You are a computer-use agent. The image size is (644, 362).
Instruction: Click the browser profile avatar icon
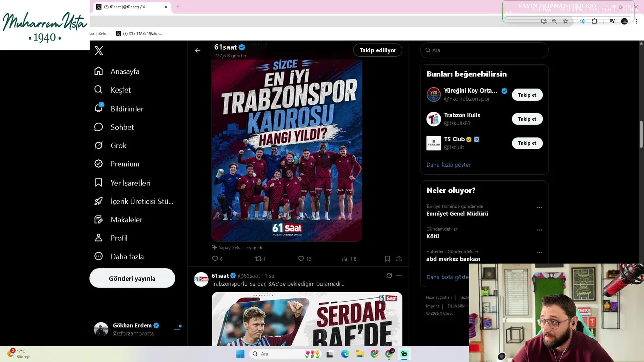click(x=624, y=21)
